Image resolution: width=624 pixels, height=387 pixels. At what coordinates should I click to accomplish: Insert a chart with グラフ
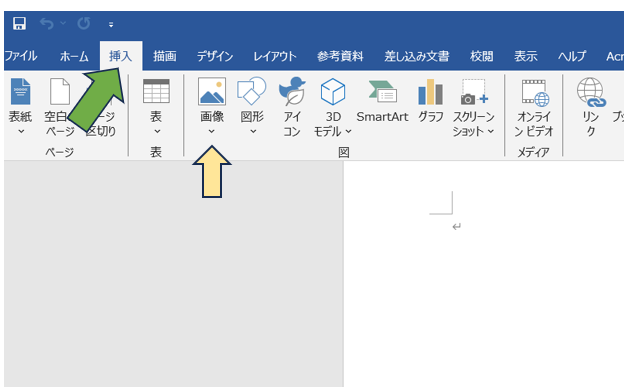pyautogui.click(x=431, y=101)
